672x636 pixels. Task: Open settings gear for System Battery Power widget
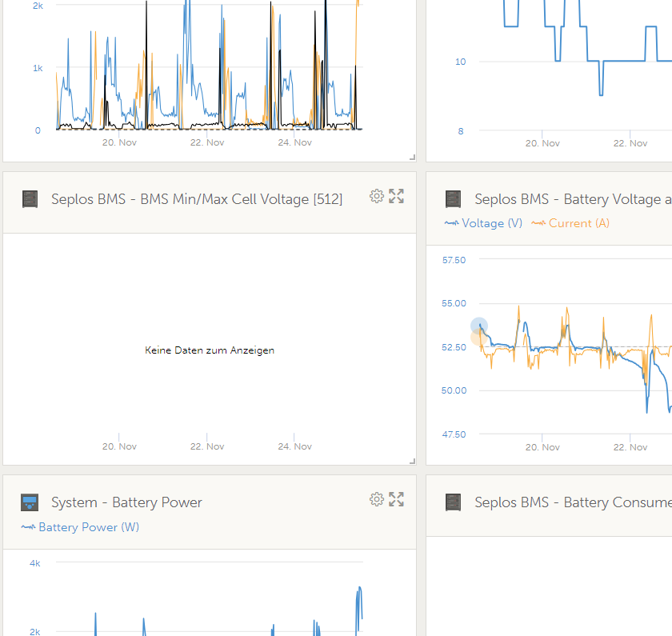[x=376, y=500]
